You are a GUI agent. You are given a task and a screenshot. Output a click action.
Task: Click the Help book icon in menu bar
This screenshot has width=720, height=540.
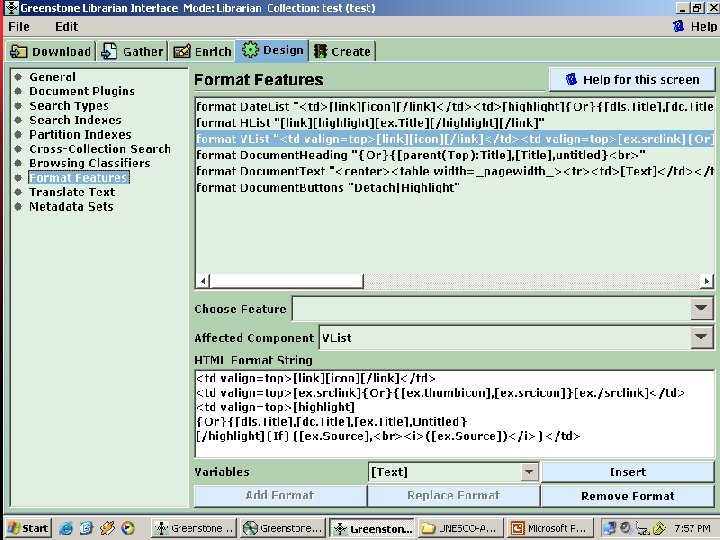tap(679, 26)
